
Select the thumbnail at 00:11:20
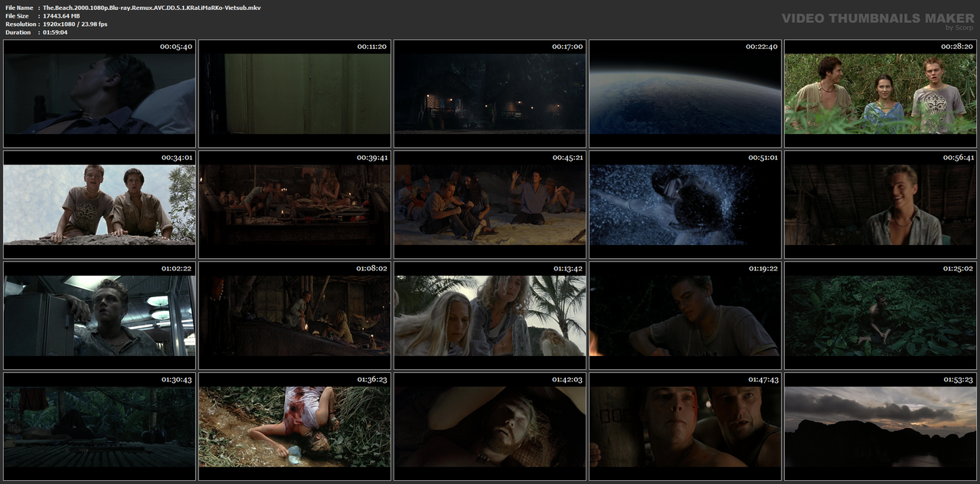pos(295,93)
